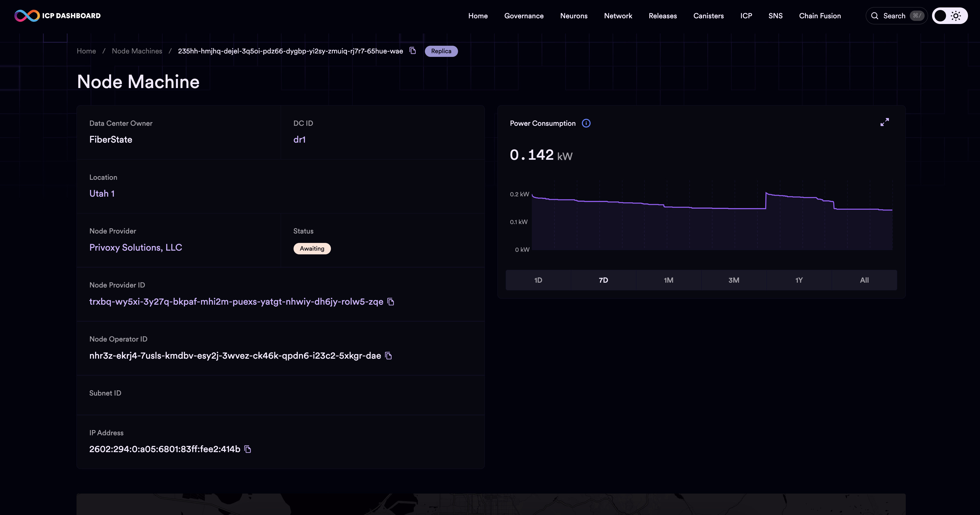Screen dimensions: 980x515
Task: Select the 1Y chart range
Action: point(799,280)
